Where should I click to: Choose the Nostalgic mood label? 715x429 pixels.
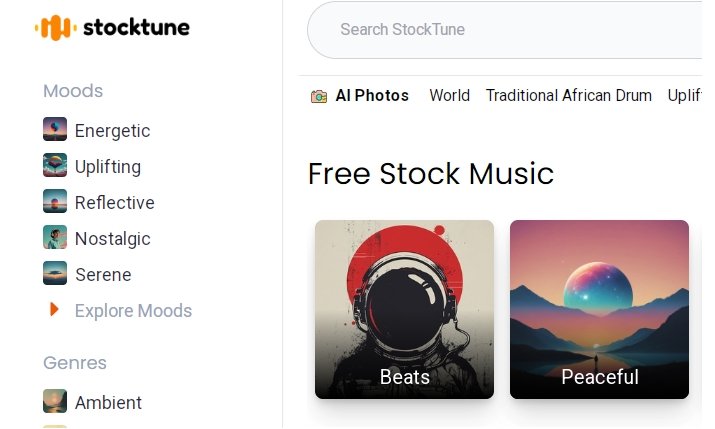coord(112,238)
